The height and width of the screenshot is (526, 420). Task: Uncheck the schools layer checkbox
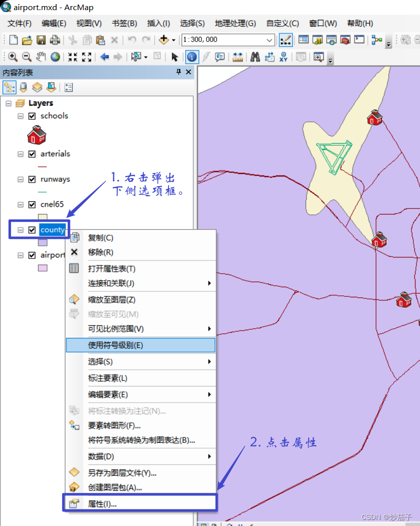[x=32, y=116]
